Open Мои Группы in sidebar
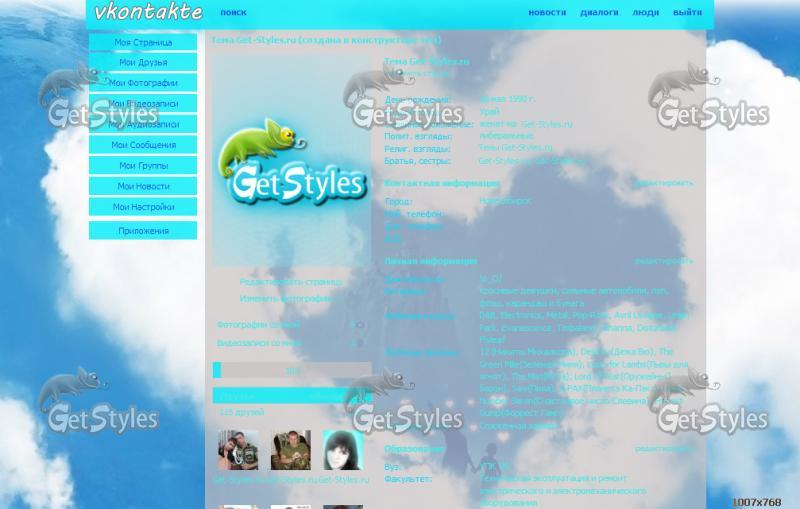 tap(143, 165)
